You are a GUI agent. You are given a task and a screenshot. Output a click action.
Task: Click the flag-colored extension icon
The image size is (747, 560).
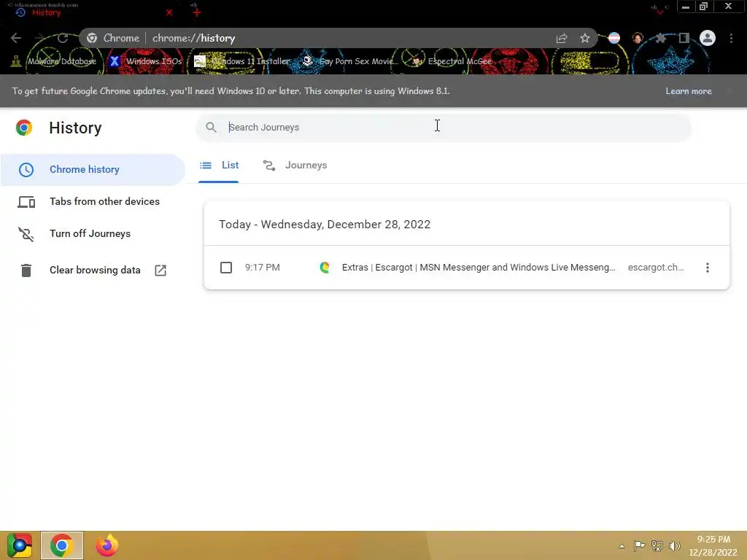pyautogui.click(x=614, y=38)
